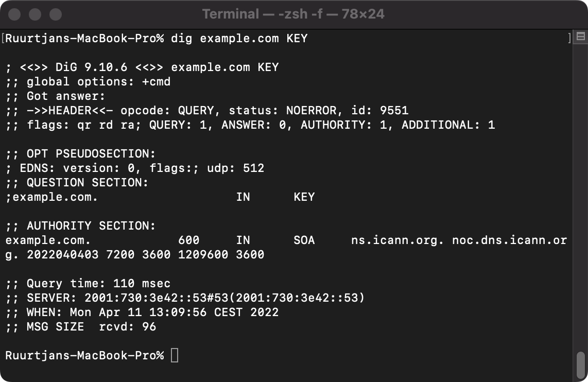This screenshot has width=588, height=382.
Task: Click the red close traffic light
Action: [x=14, y=14]
